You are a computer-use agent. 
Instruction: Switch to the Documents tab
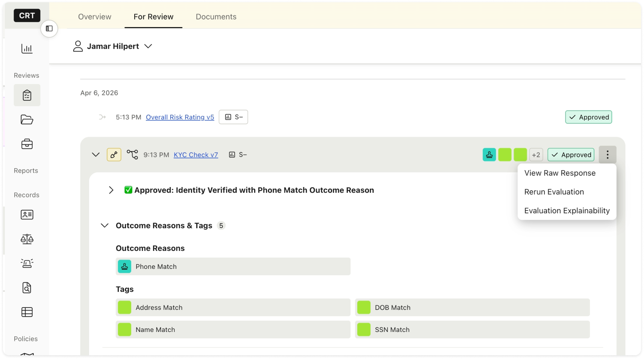216,17
